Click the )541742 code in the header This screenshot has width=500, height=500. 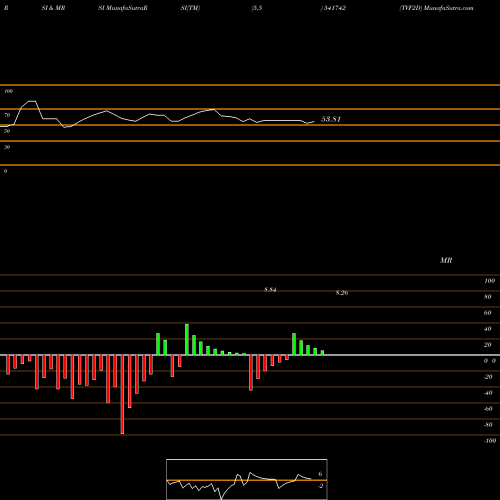(x=333, y=8)
